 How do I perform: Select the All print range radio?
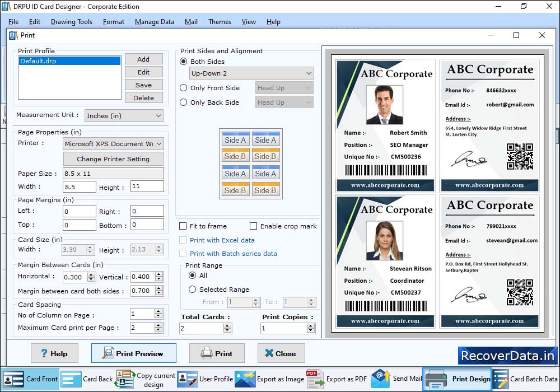[x=193, y=276]
